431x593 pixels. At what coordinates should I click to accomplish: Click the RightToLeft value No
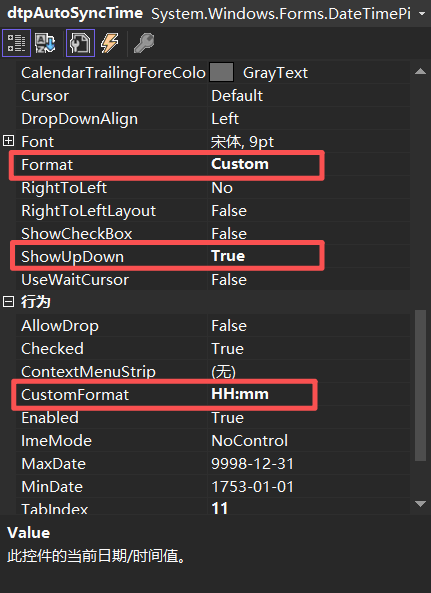coord(222,188)
